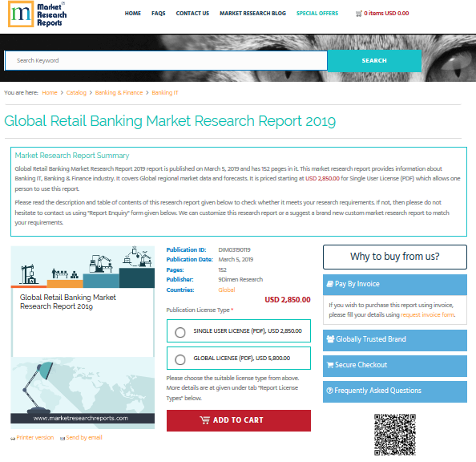This screenshot has width=476, height=462.
Task: Click the page title Global Retail Banking Market Research Report 2019
Action: pyautogui.click(x=170, y=121)
